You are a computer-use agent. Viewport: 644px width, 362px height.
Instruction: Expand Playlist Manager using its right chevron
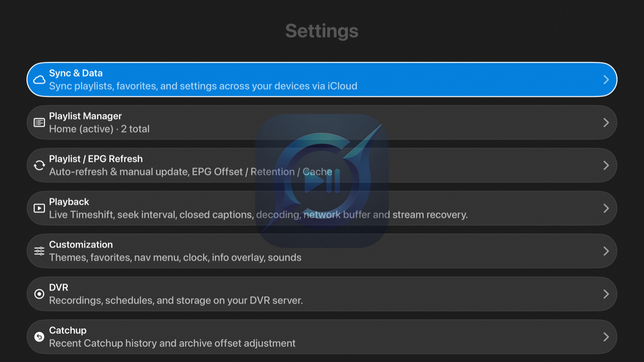[606, 122]
